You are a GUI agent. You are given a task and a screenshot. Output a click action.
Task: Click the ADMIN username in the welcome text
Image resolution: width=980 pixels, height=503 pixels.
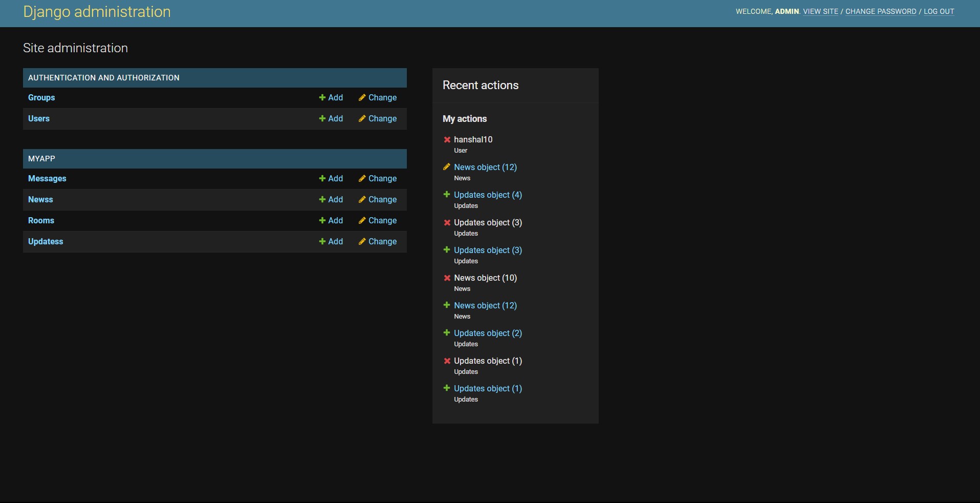click(x=787, y=11)
